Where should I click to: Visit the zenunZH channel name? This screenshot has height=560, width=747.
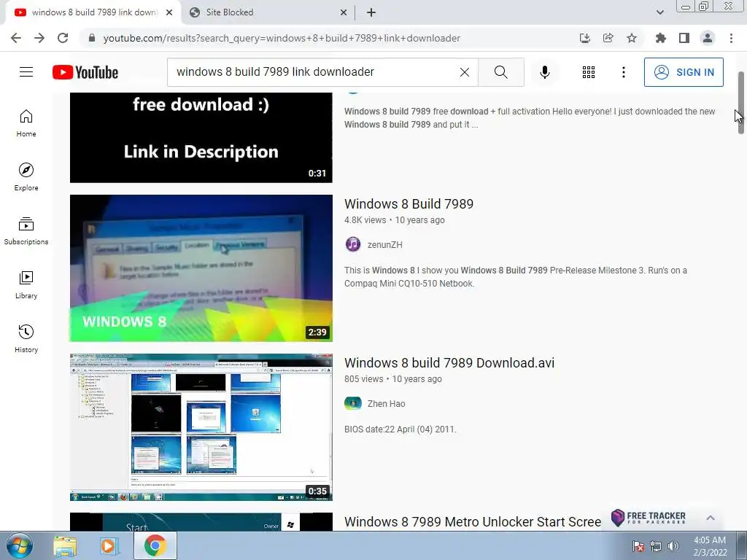[x=385, y=245]
